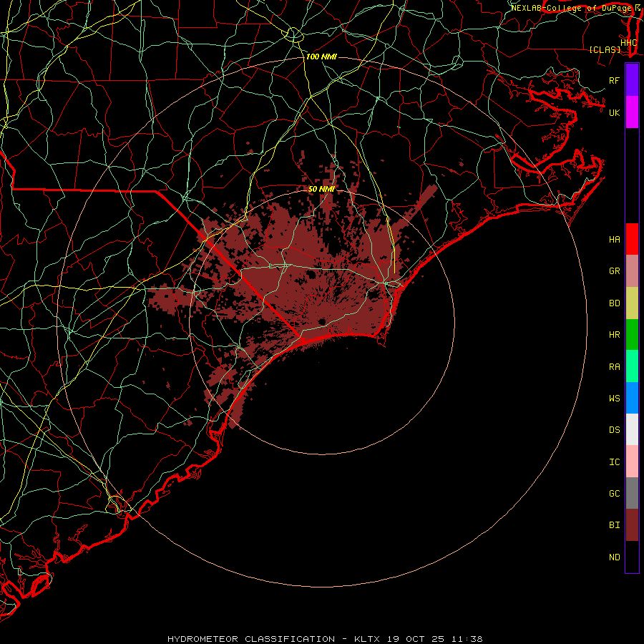Click the [CLAS] unit label

pyautogui.click(x=605, y=50)
